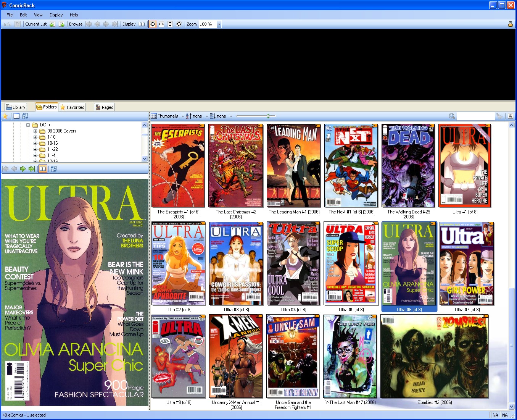Click the Zoom 100 % value field

tap(207, 24)
